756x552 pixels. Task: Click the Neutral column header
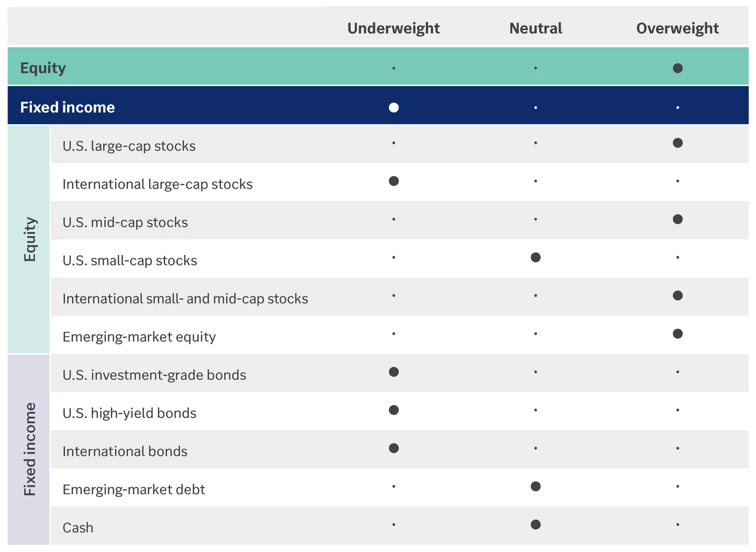[x=535, y=28]
